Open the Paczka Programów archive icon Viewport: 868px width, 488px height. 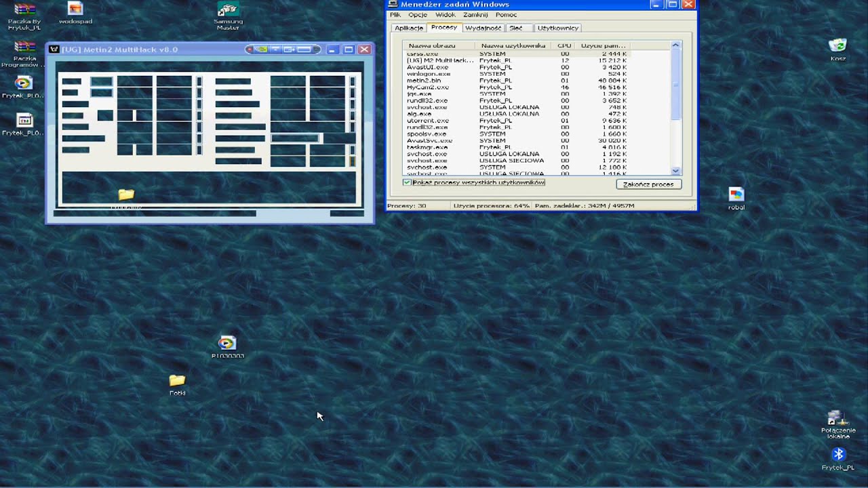(24, 54)
